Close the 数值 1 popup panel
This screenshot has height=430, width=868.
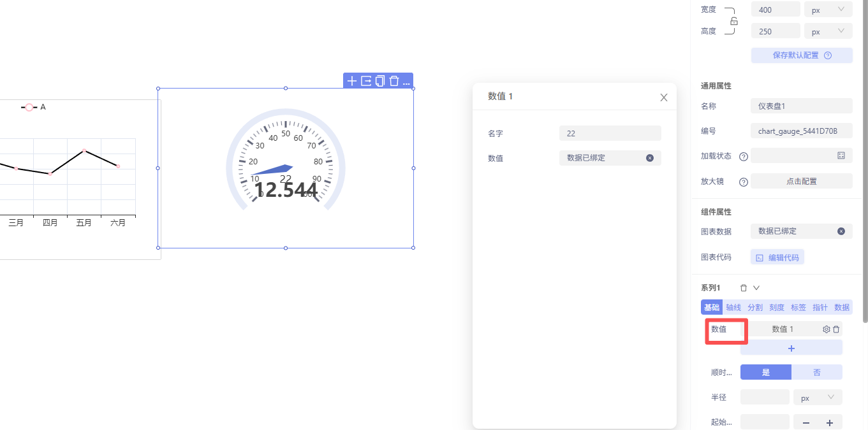[664, 97]
